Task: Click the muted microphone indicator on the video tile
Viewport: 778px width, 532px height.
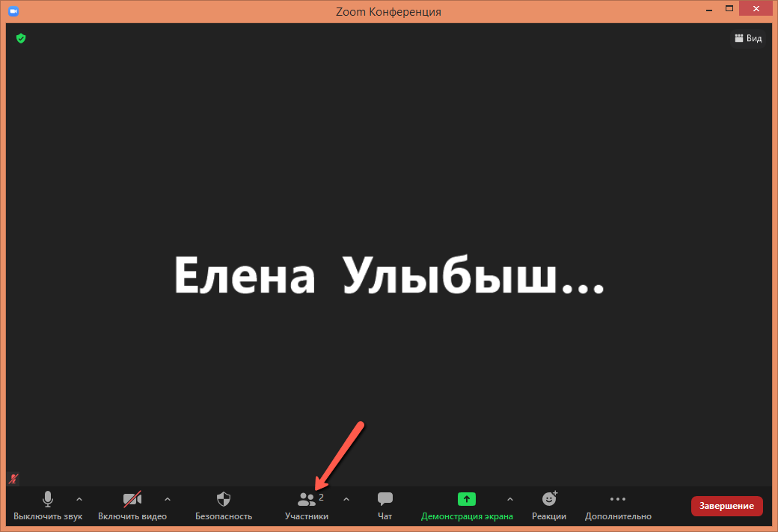Action: (14, 479)
